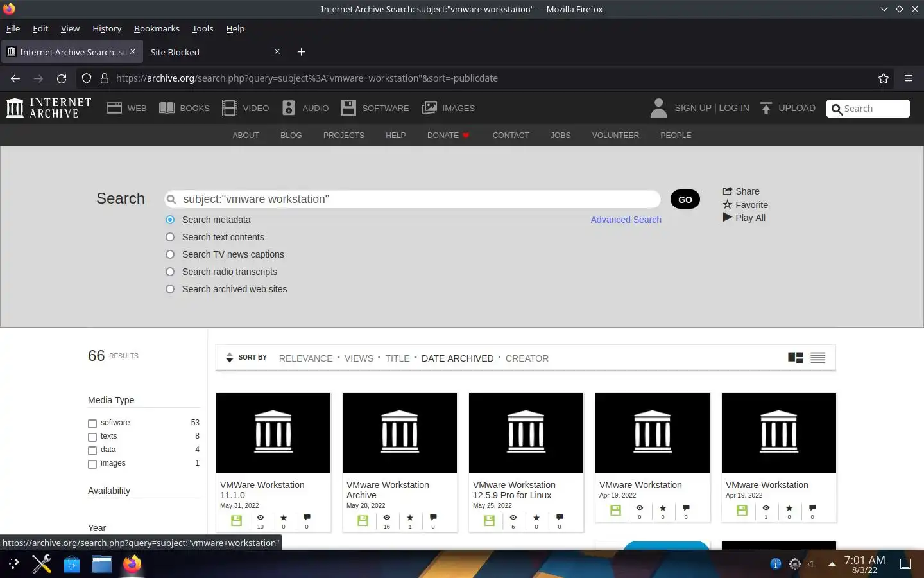Open Firefox hamburger application menu
This screenshot has height=578, width=924.
909,78
